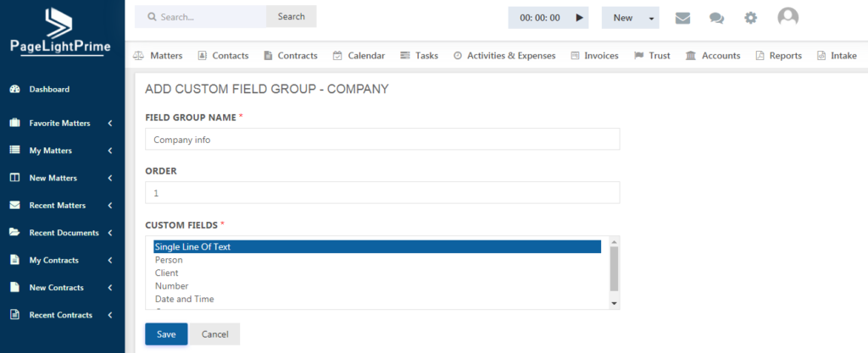Viewport: 868px width, 353px height.
Task: Click the Intake file icon
Action: [x=821, y=56]
